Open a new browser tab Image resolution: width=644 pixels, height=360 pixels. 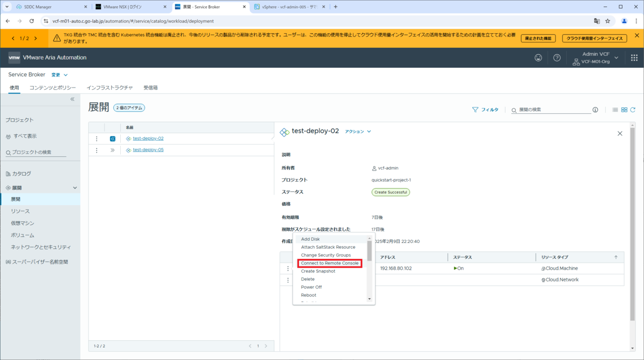click(336, 7)
